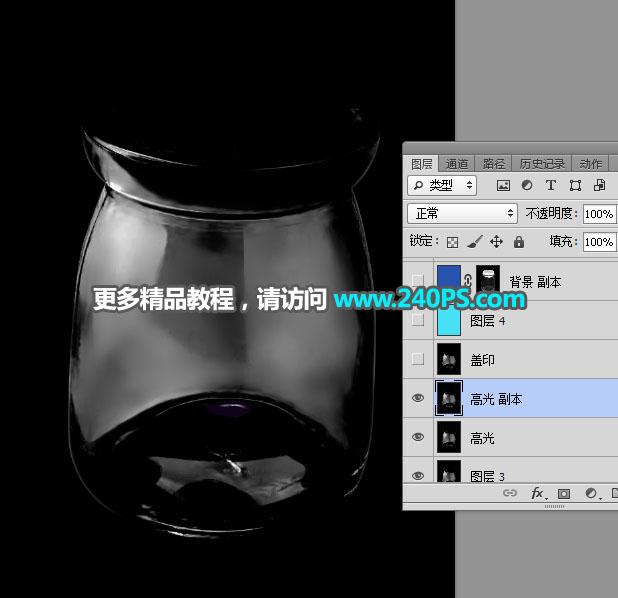Lock layer position move icon
Viewport: 618px width, 598px height.
[x=496, y=242]
